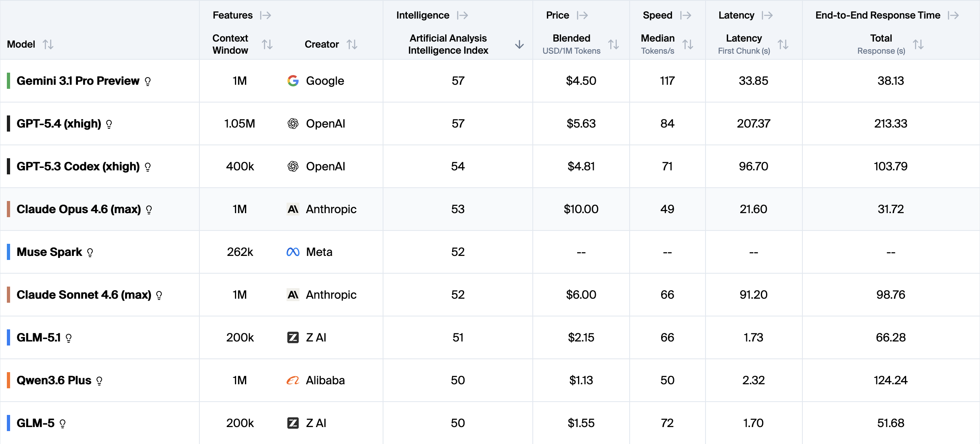
Task: Open the GPT-5.4 (xhigh) model link
Action: click(x=59, y=124)
